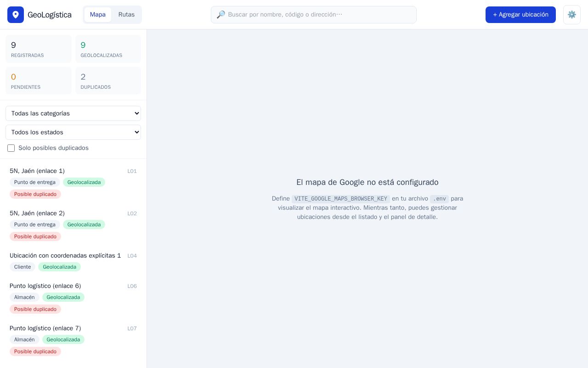Click the Geolocalizadas stat card
The width and height of the screenshot is (588, 368).
pos(108,49)
